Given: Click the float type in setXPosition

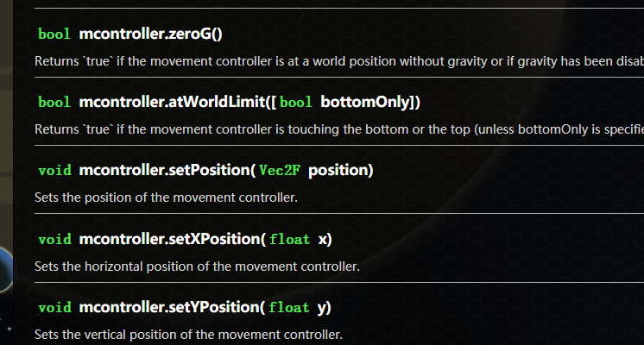Looking at the screenshot, I should point(289,239).
